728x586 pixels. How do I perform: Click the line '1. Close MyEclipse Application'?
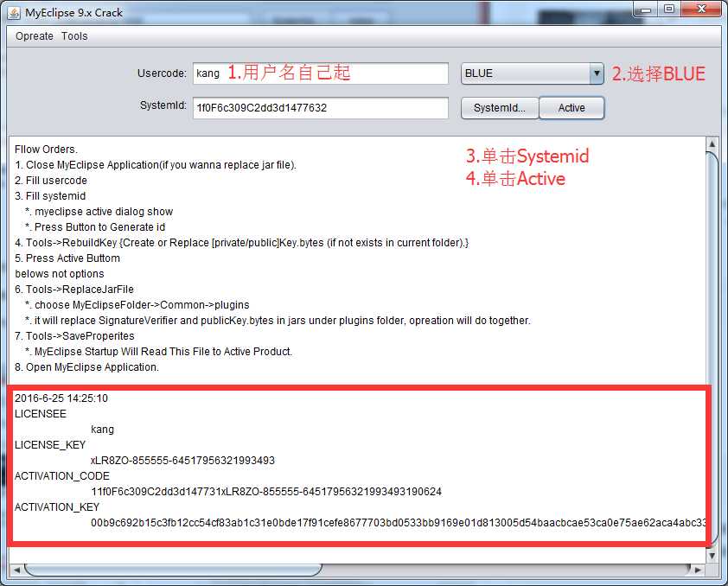156,165
